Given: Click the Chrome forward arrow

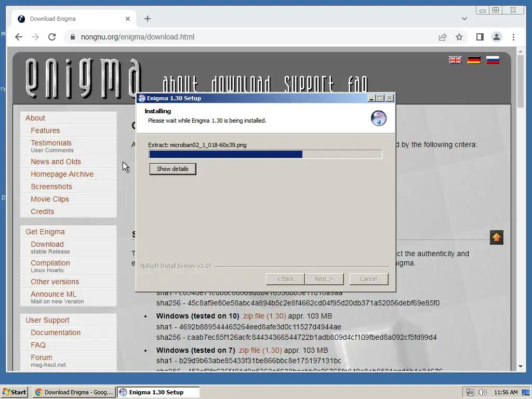Looking at the screenshot, I should pyautogui.click(x=35, y=37).
